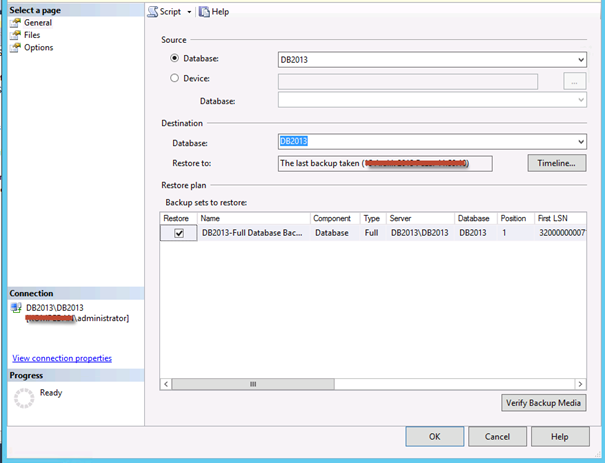The height and width of the screenshot is (463, 605).
Task: Open View connection properties link
Action: coord(62,358)
